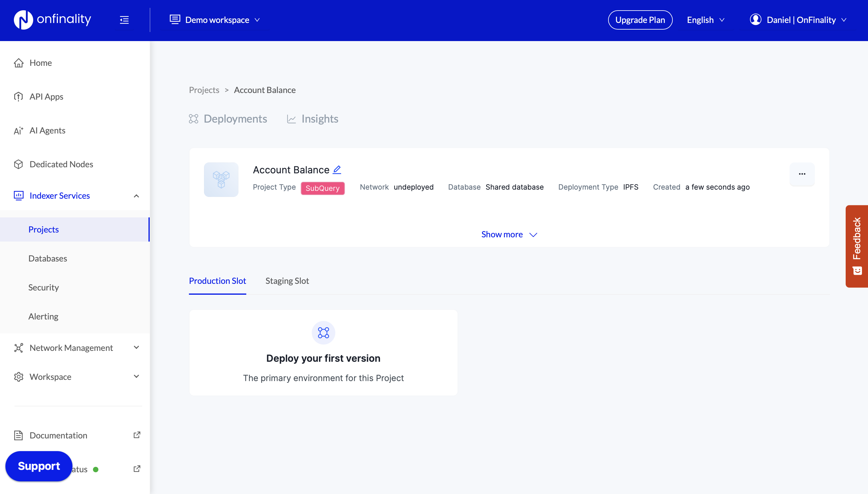Open the project three-dot options menu

click(x=802, y=174)
